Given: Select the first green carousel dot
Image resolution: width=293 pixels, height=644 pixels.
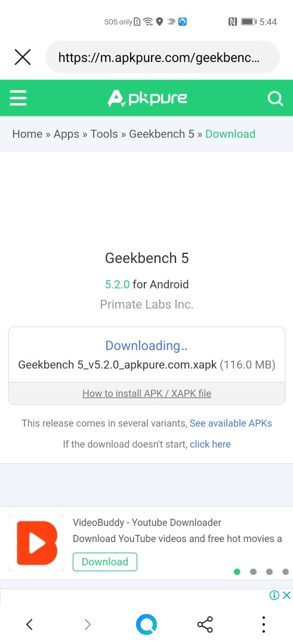Looking at the screenshot, I should pyautogui.click(x=237, y=571).
